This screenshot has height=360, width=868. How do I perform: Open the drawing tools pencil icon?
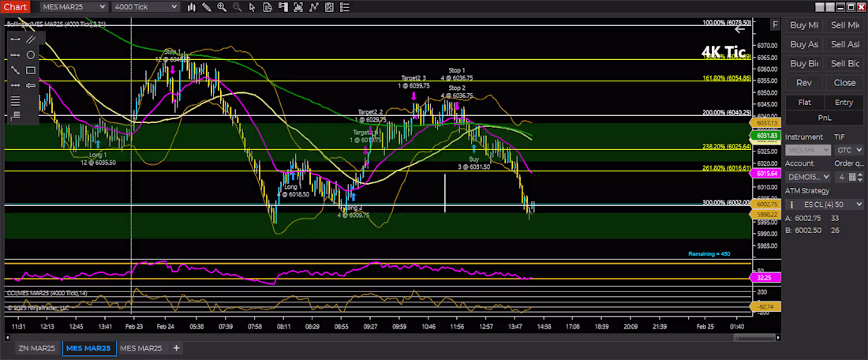207,7
